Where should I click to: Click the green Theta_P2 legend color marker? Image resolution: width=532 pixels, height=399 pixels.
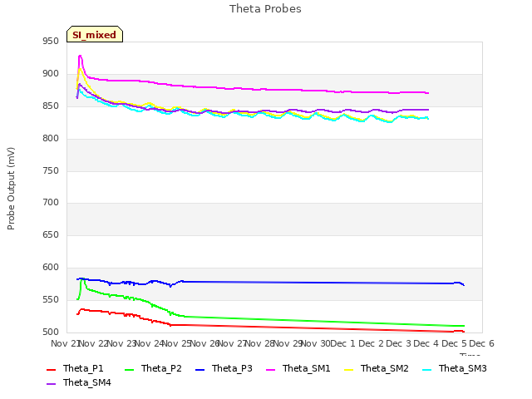pos(130,369)
